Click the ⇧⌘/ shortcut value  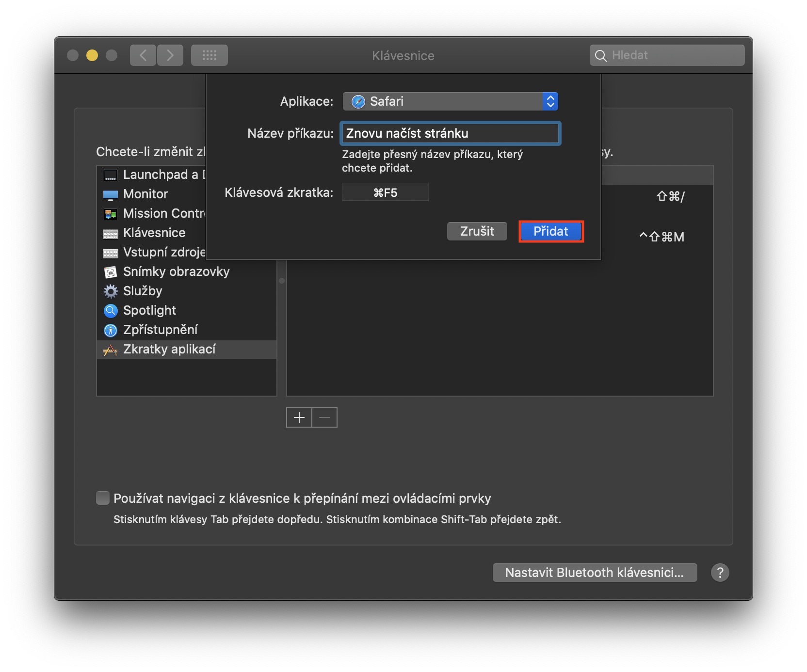click(x=670, y=196)
